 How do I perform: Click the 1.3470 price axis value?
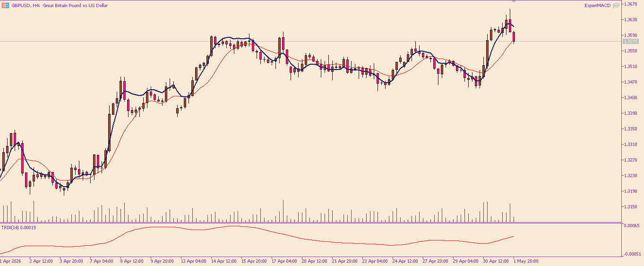pos(630,82)
